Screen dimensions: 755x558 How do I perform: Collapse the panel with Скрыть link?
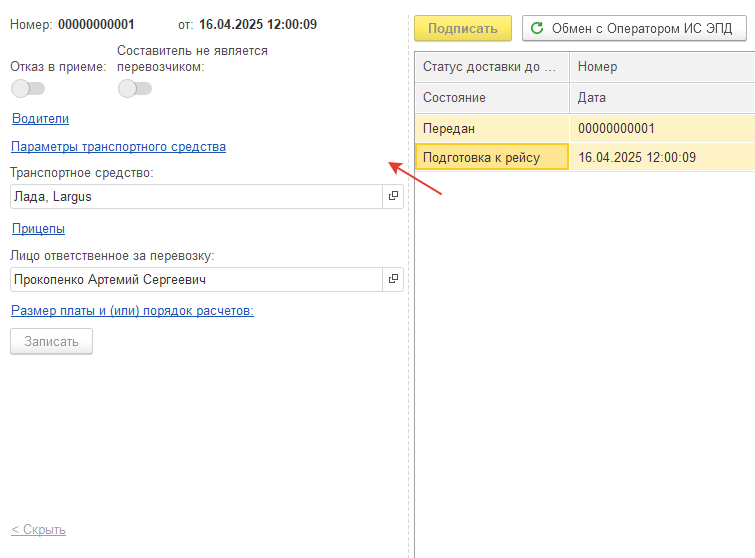click(x=38, y=530)
